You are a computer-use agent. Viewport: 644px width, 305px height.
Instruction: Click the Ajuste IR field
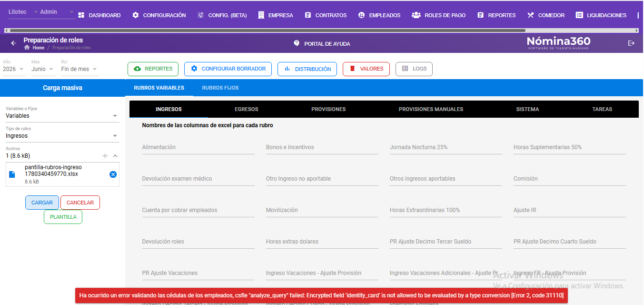(569, 210)
